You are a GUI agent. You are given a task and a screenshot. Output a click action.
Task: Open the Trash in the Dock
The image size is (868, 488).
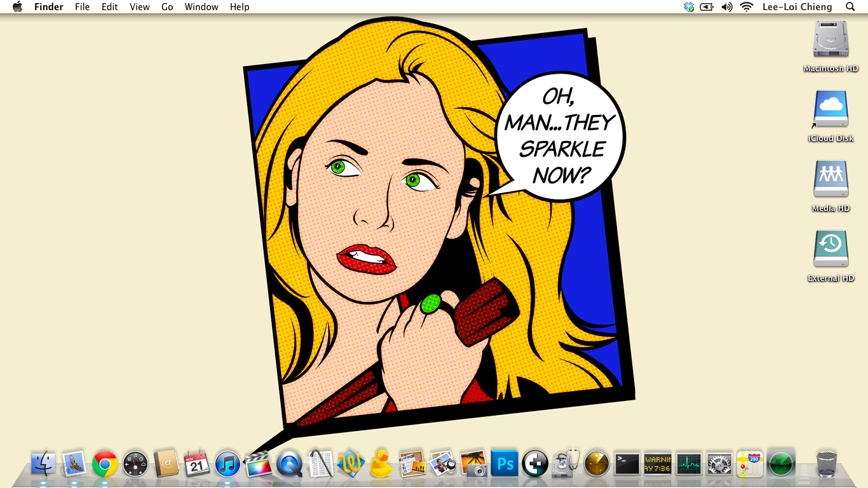click(x=827, y=464)
